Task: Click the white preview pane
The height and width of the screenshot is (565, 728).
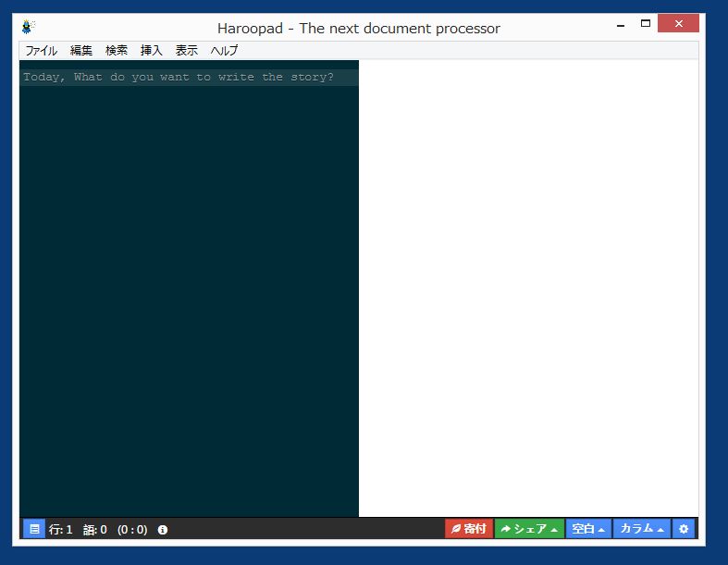Action: (x=528, y=288)
